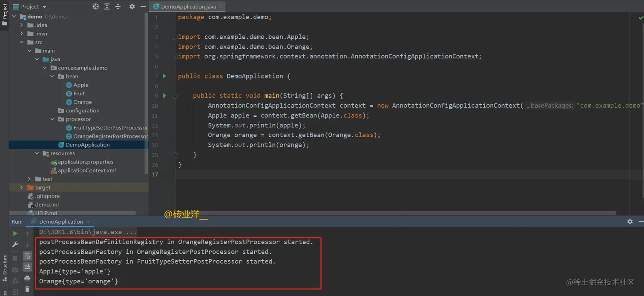The image size is (644, 296).
Task: Toggle Scroll to End in console
Action: pos(27,267)
